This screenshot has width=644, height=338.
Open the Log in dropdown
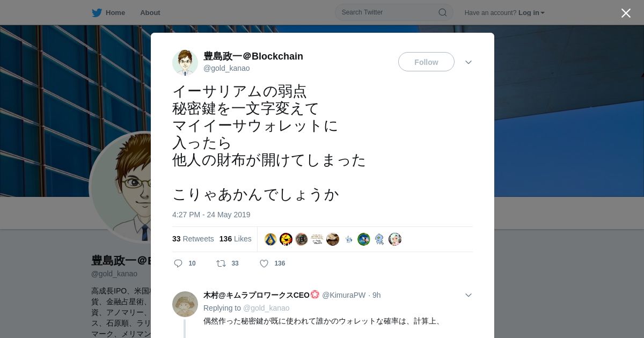(531, 12)
